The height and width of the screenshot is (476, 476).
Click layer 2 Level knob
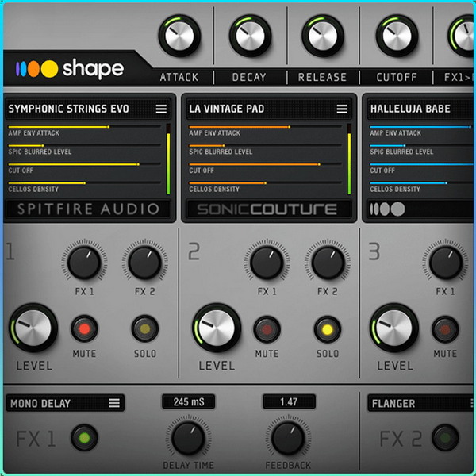tap(217, 328)
